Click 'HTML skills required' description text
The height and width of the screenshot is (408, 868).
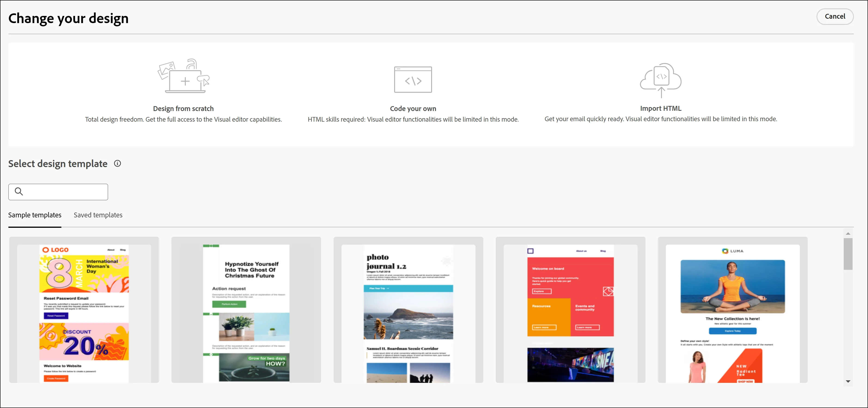(413, 119)
